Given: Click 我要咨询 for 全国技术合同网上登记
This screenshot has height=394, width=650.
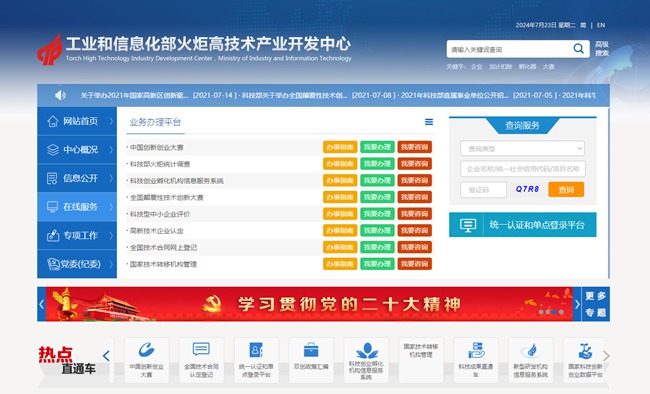Looking at the screenshot, I should pyautogui.click(x=415, y=247).
